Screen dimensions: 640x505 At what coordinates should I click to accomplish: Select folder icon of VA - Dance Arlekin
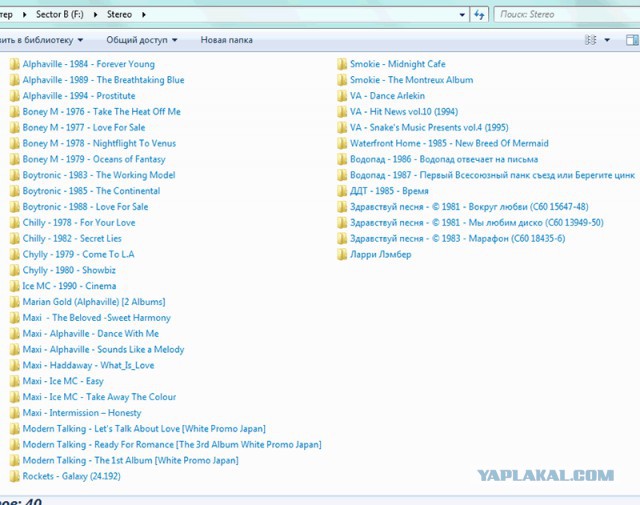[342, 96]
